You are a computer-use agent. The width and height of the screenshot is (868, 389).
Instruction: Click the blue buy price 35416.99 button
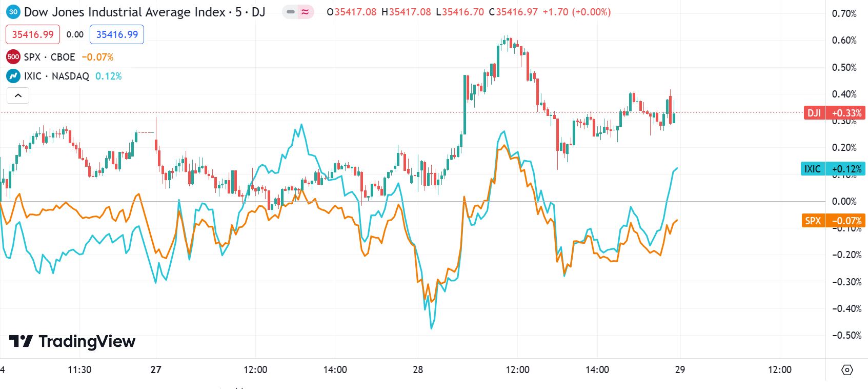coord(117,34)
